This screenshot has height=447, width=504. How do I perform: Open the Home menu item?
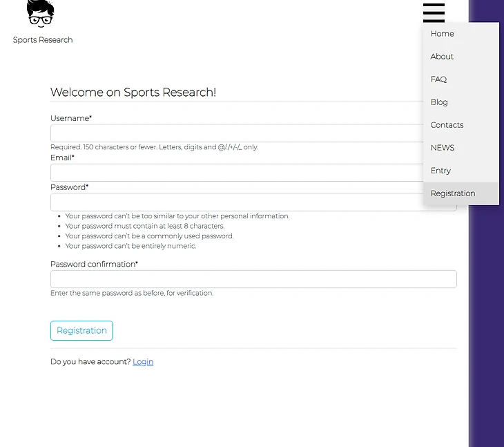pos(443,34)
